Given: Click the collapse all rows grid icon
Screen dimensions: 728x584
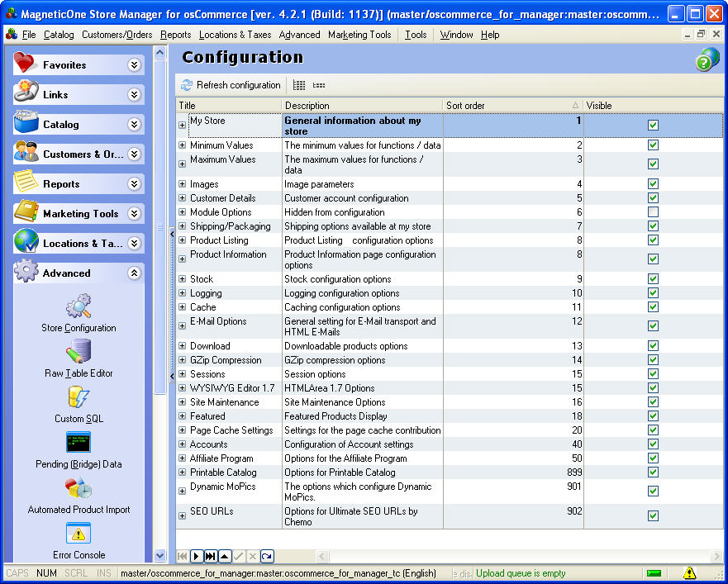Looking at the screenshot, I should 319,85.
